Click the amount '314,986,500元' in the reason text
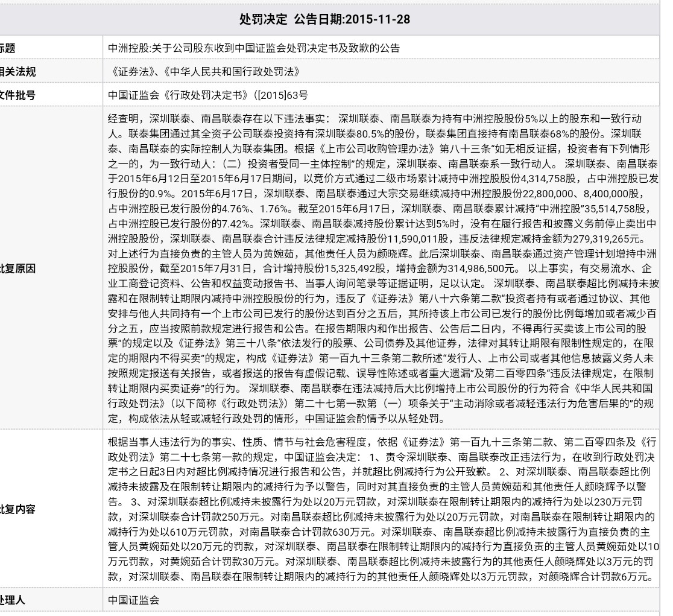 (x=481, y=268)
